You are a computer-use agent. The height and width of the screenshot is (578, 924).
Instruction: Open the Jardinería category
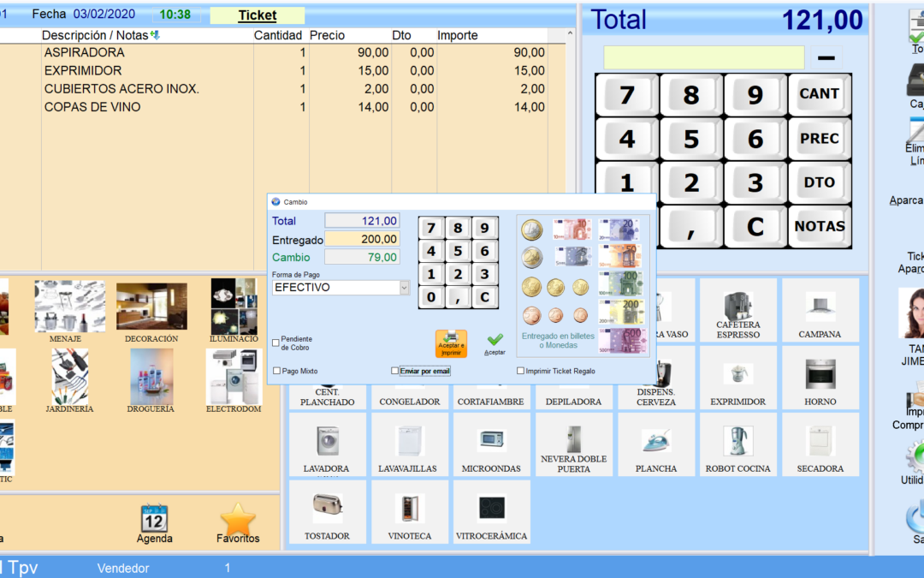(69, 377)
